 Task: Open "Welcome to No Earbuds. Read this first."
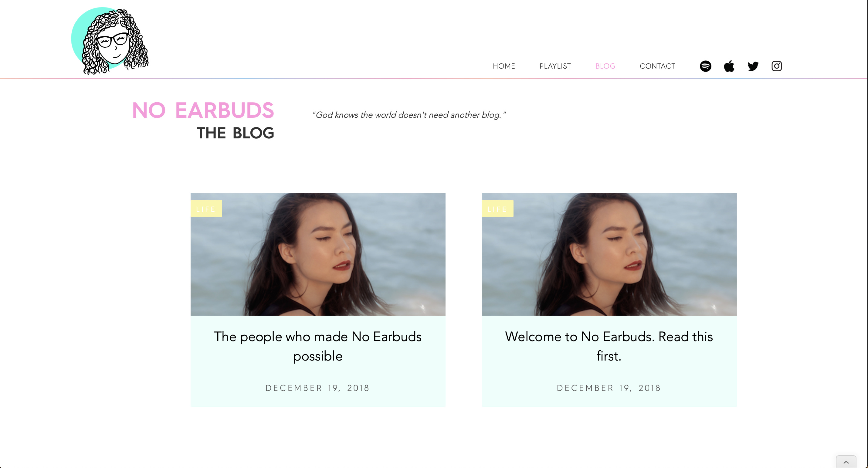609,346
